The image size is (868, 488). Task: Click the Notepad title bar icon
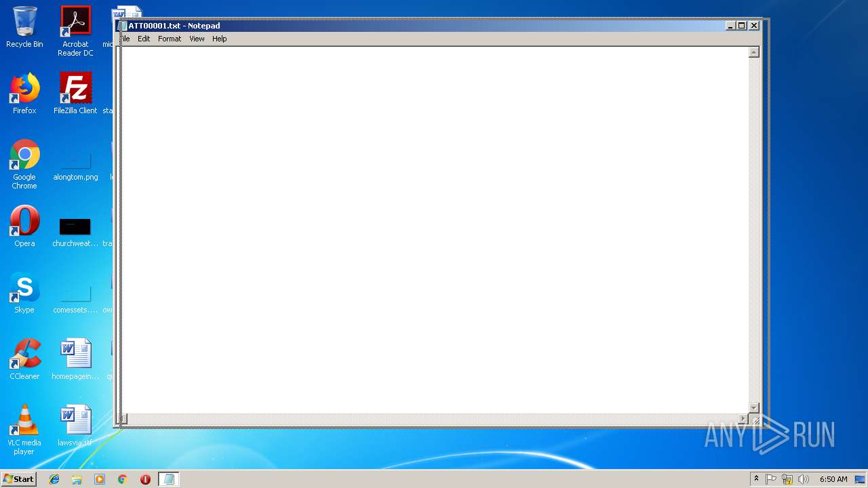coord(123,26)
